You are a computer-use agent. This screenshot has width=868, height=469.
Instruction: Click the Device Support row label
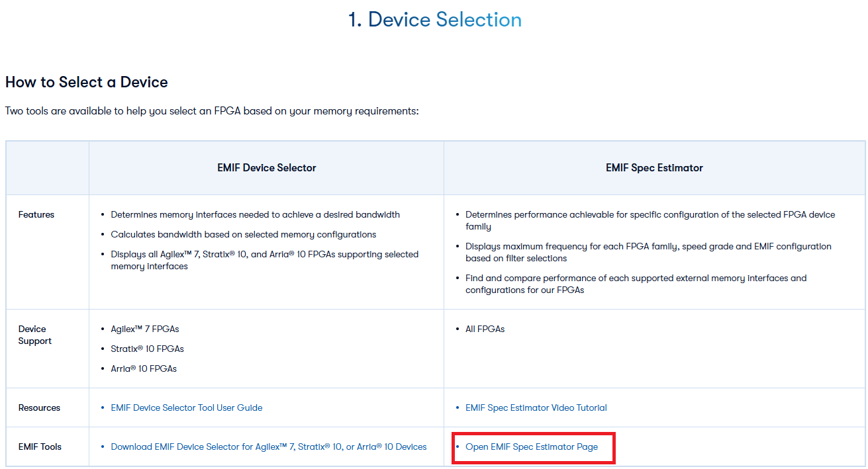click(35, 335)
